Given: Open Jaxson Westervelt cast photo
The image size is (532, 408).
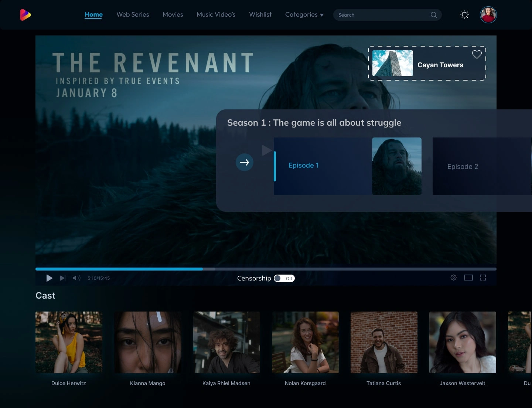Looking at the screenshot, I should click(463, 342).
